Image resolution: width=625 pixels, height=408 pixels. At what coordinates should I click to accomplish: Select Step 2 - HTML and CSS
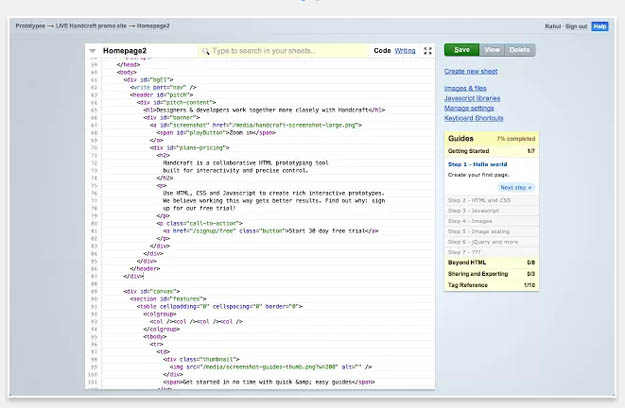point(491,200)
